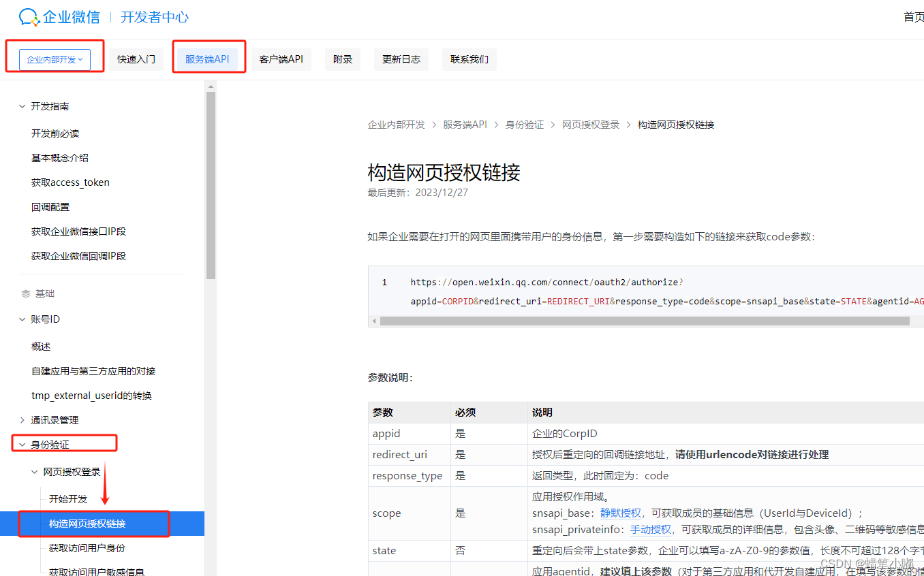Screen dimensions: 924x576
Task: Open 自建应用与第三方应用的对接 in sidebar
Action: click(93, 371)
